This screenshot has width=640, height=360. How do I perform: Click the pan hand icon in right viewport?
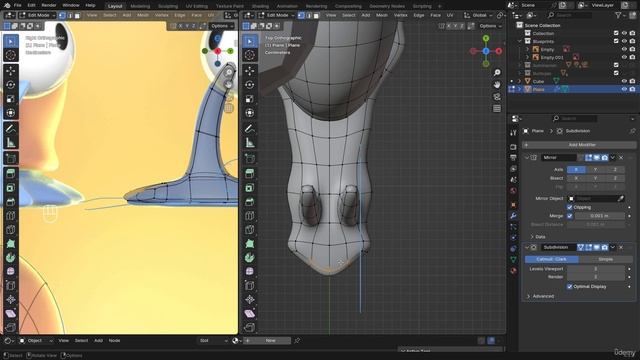pyautogui.click(x=497, y=84)
